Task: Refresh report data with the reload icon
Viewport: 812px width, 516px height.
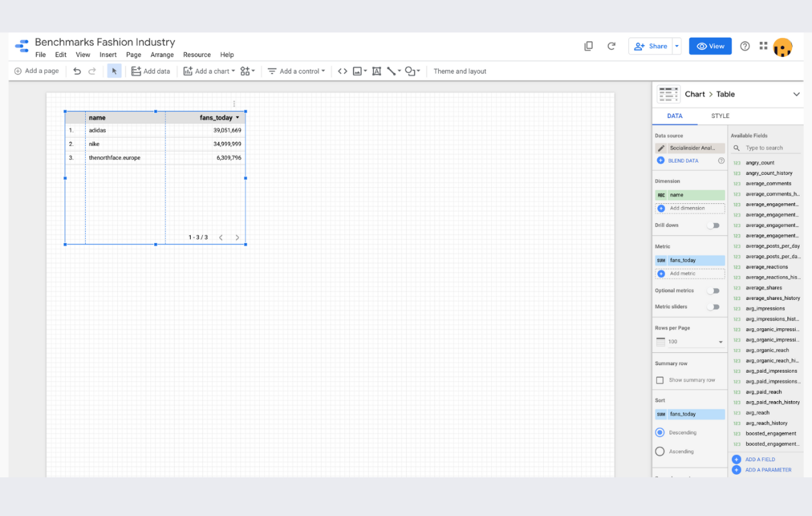Action: coord(612,46)
